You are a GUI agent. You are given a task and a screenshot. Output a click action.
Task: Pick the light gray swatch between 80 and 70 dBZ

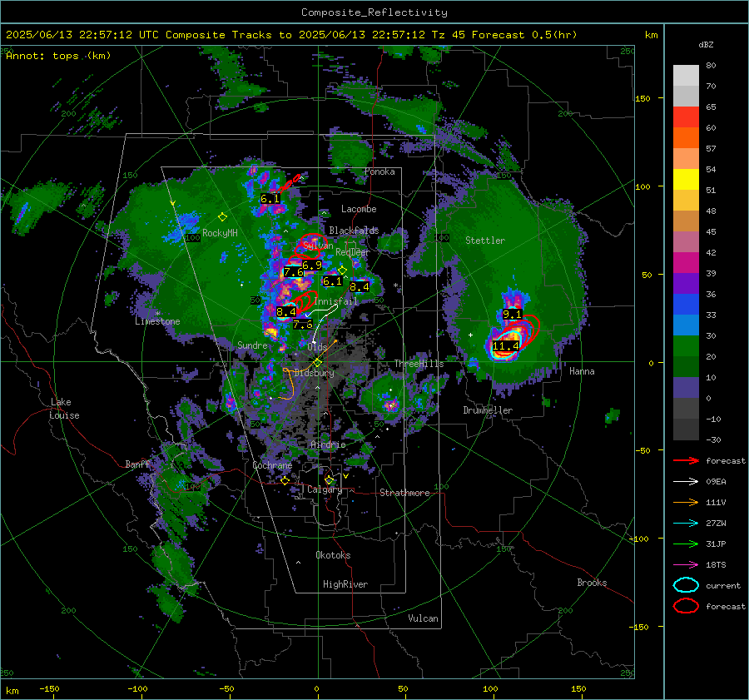(686, 76)
